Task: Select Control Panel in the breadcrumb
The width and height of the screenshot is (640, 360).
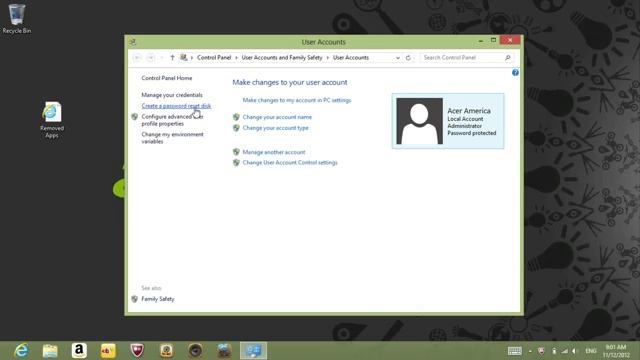Action: click(214, 58)
